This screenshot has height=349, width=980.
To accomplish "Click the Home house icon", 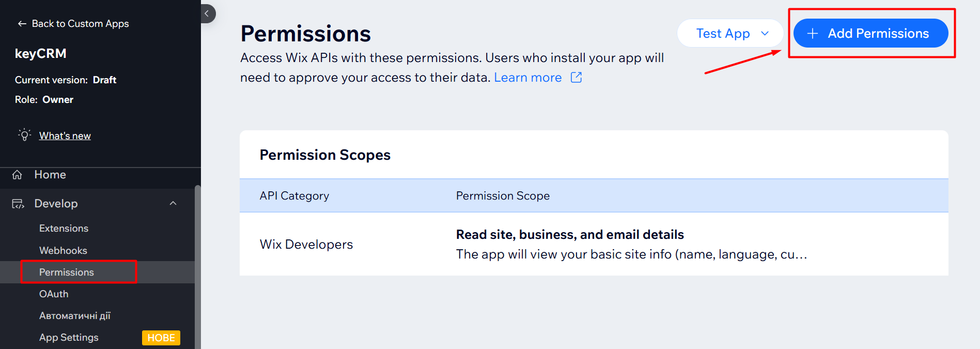I will pos(17,175).
